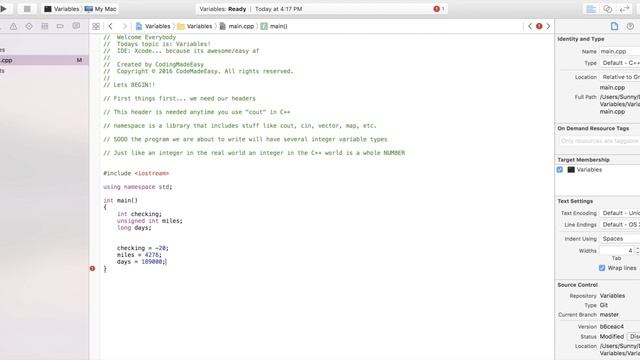Image resolution: width=640 pixels, height=360 pixels.
Task: Click the Discard button beside Modified status
Action: click(x=633, y=336)
